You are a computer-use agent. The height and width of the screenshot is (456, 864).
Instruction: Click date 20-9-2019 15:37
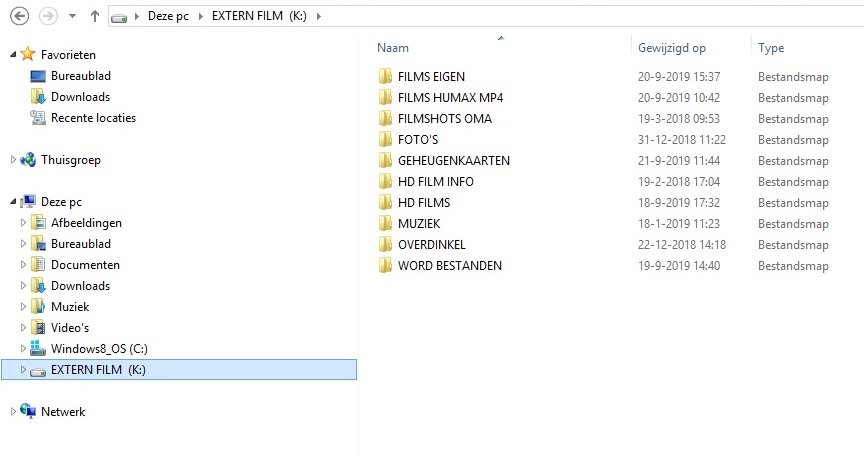pyautogui.click(x=679, y=77)
